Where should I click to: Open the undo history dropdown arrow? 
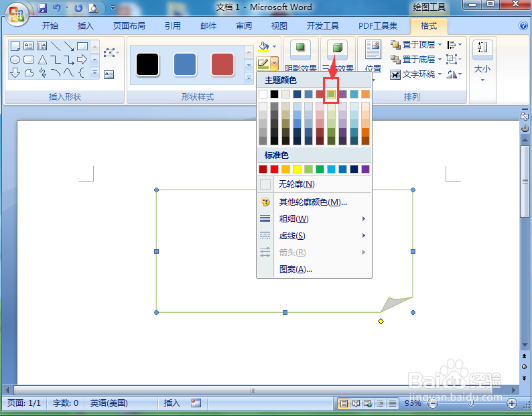point(66,8)
